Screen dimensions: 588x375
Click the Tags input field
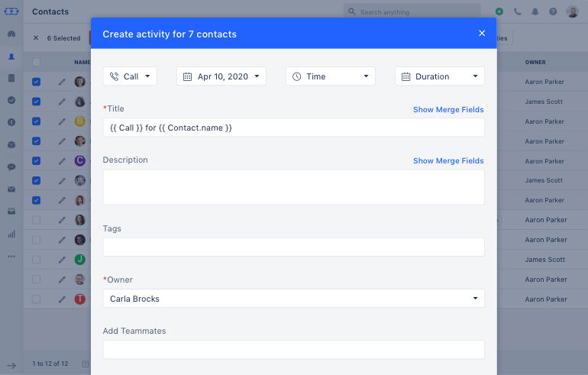coord(294,247)
